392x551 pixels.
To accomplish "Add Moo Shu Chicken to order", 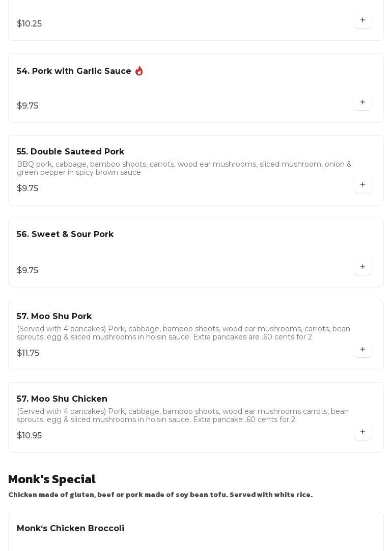I will [x=362, y=432].
